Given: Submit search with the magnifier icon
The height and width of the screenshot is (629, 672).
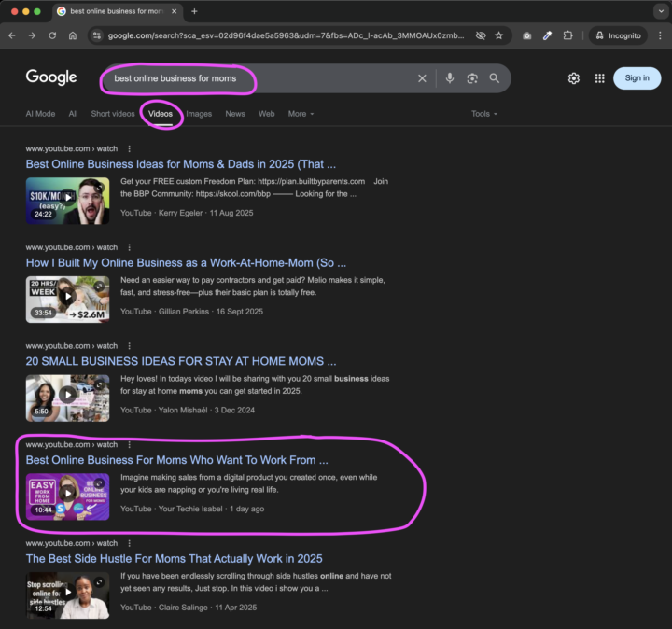Looking at the screenshot, I should (495, 78).
